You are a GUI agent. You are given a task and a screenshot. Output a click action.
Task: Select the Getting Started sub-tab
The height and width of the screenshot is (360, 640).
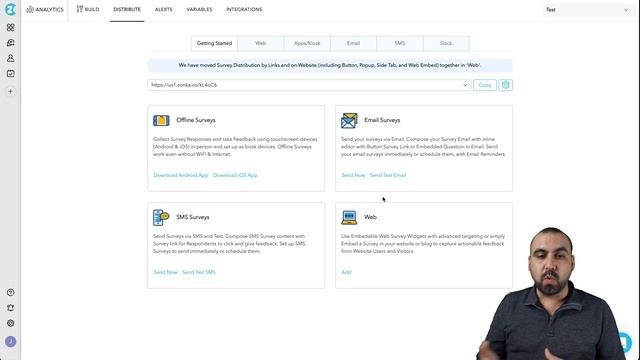214,43
